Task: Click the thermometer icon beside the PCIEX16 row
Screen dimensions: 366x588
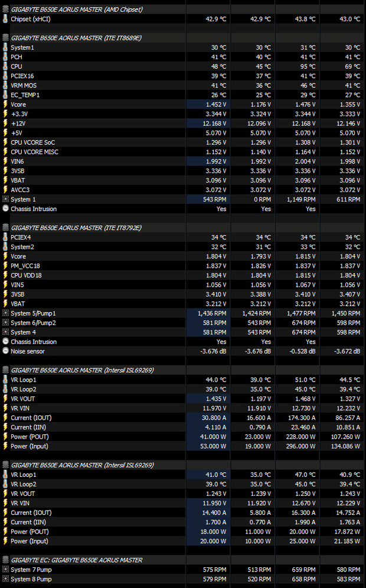Action: point(5,76)
